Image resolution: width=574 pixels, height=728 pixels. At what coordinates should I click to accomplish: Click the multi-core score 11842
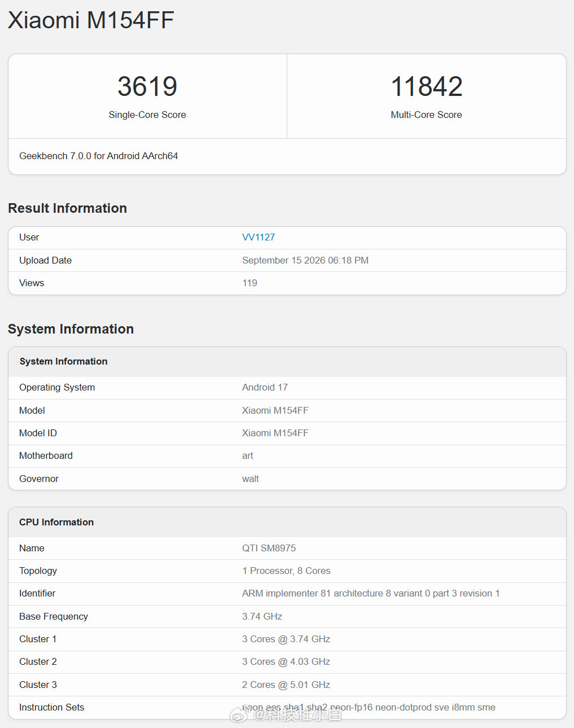click(427, 86)
